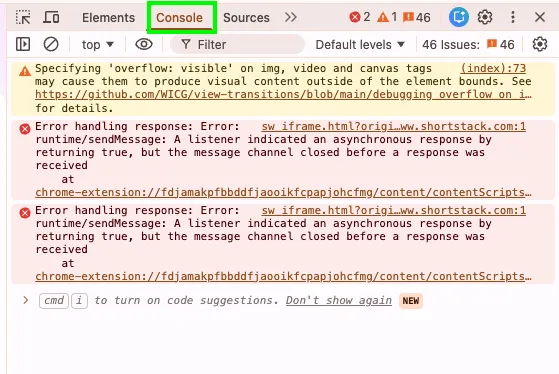This screenshot has height=374, width=559.
Task: Click the Don't show again link
Action: tap(339, 301)
